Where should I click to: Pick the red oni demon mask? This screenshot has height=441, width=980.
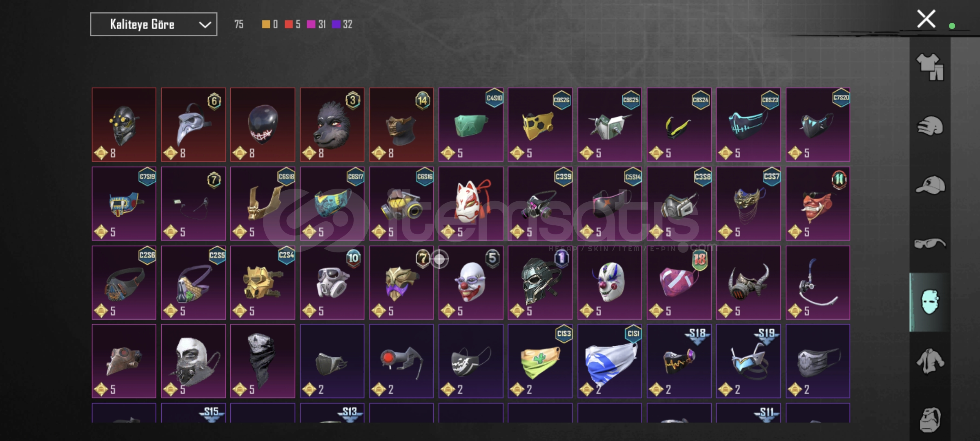click(818, 203)
